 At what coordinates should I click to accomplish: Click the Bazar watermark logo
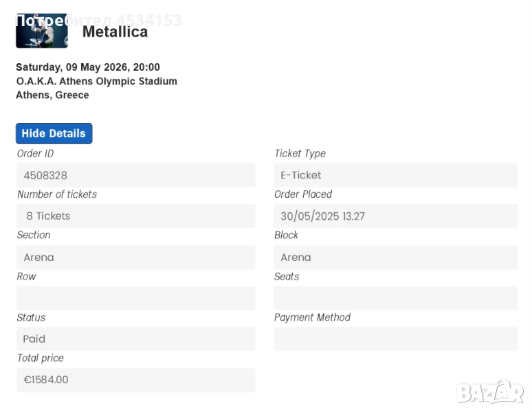click(490, 391)
